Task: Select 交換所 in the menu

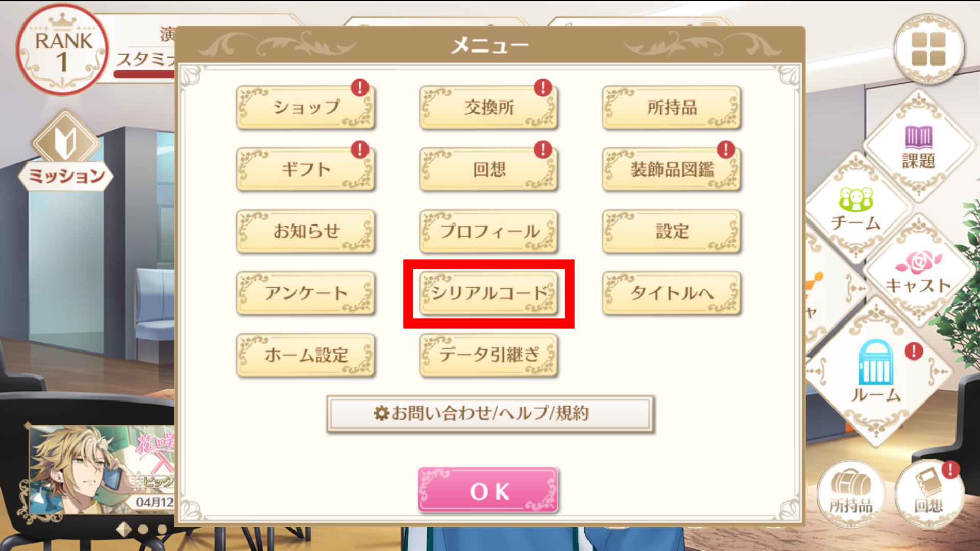Action: click(x=488, y=107)
